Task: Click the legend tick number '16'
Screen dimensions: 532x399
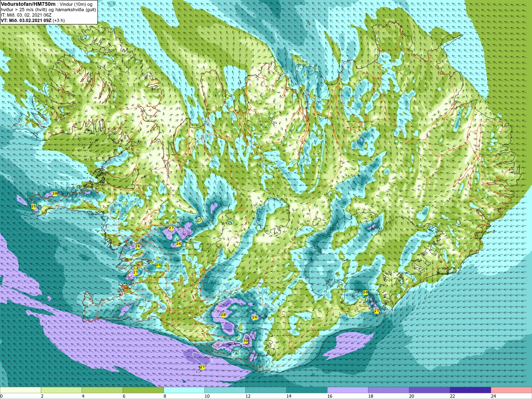Action: (x=330, y=397)
